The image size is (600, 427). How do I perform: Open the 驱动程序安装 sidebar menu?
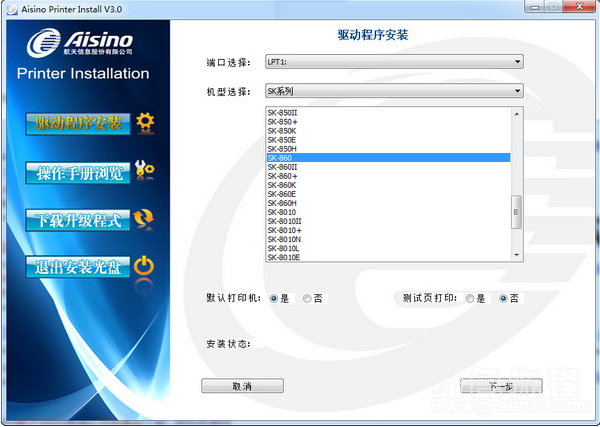78,124
